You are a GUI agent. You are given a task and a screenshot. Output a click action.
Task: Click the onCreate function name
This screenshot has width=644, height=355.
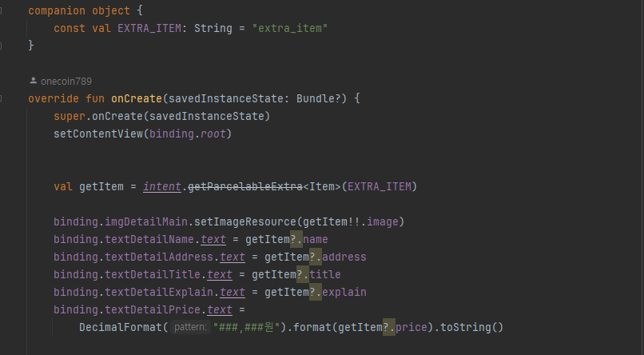tap(137, 98)
